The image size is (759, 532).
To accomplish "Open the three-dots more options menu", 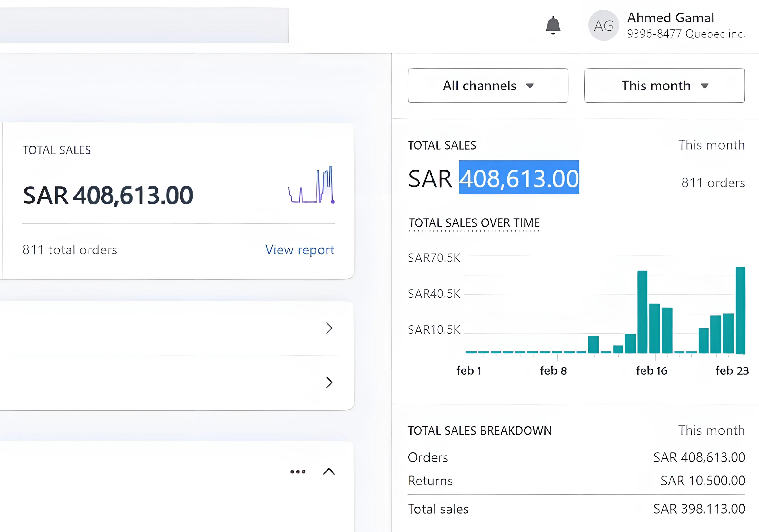I will (x=298, y=472).
